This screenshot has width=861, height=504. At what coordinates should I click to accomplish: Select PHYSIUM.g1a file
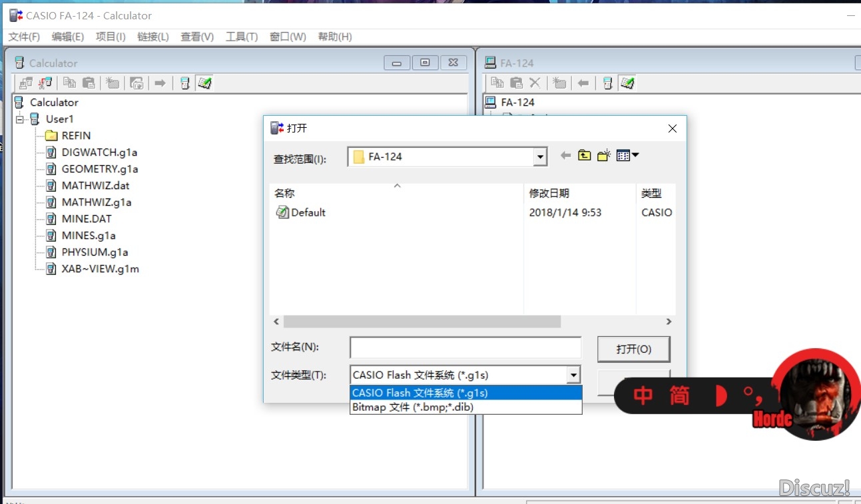tap(95, 252)
